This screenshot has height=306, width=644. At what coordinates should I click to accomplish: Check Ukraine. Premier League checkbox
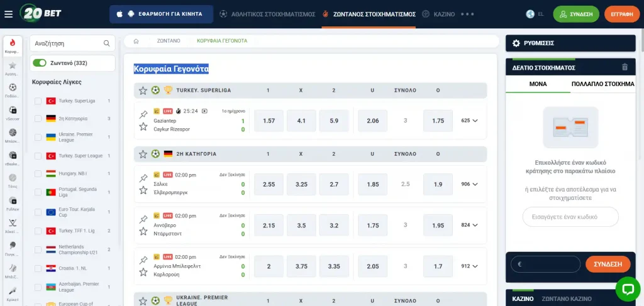38,137
